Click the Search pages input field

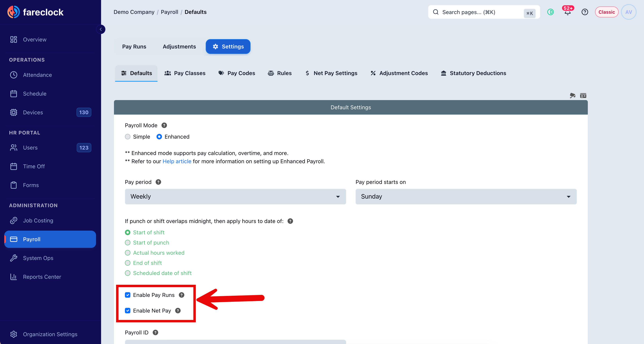tap(484, 12)
